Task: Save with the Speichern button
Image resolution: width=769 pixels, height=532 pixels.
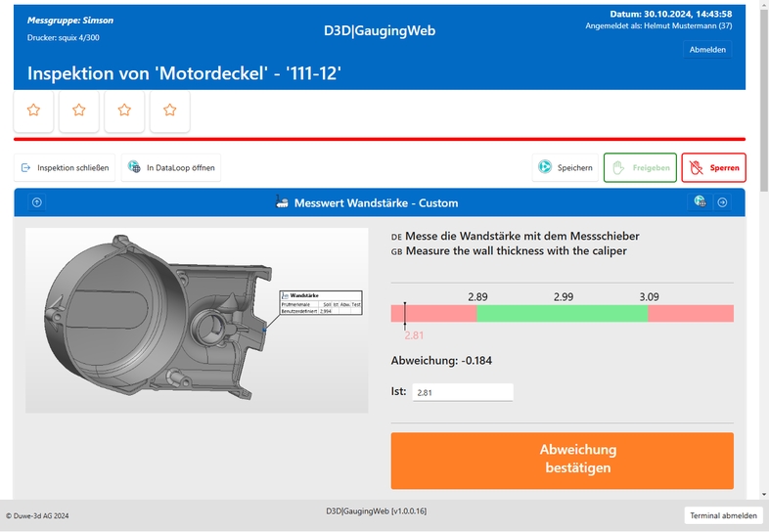Action: point(565,167)
